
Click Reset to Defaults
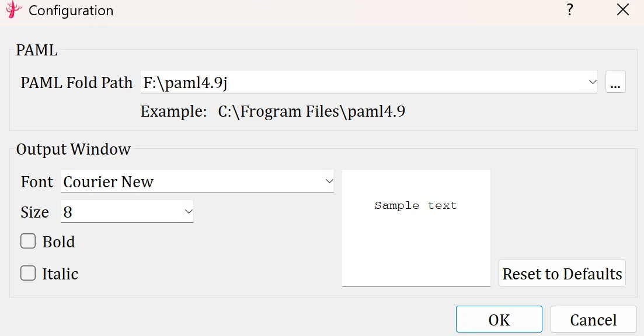[x=562, y=274]
